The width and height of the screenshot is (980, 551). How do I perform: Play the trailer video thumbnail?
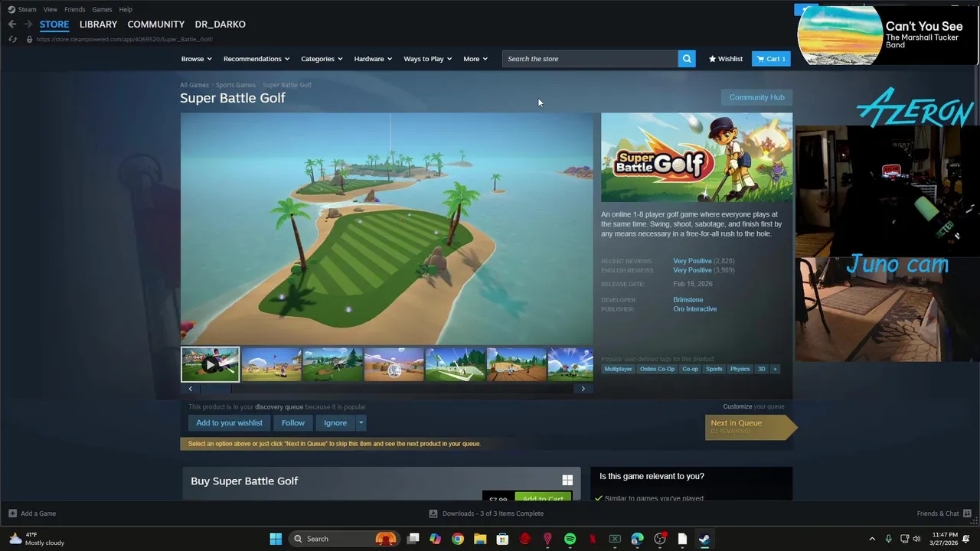[210, 364]
